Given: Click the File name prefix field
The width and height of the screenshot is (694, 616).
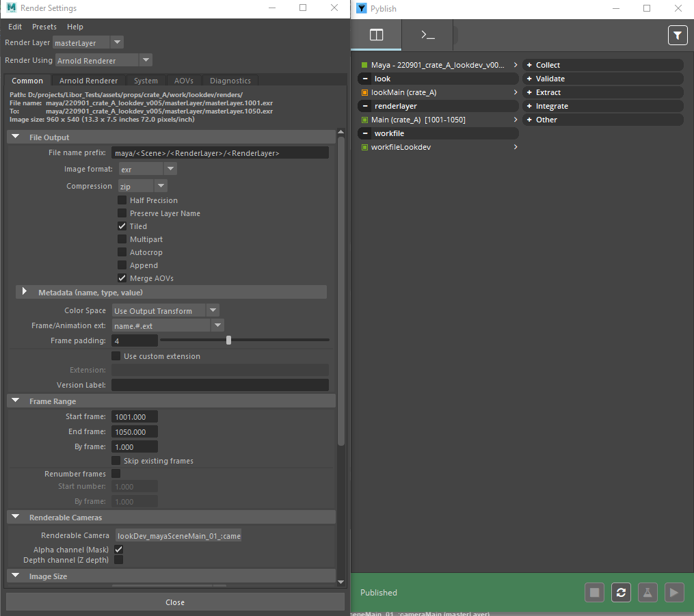Looking at the screenshot, I should pos(220,152).
